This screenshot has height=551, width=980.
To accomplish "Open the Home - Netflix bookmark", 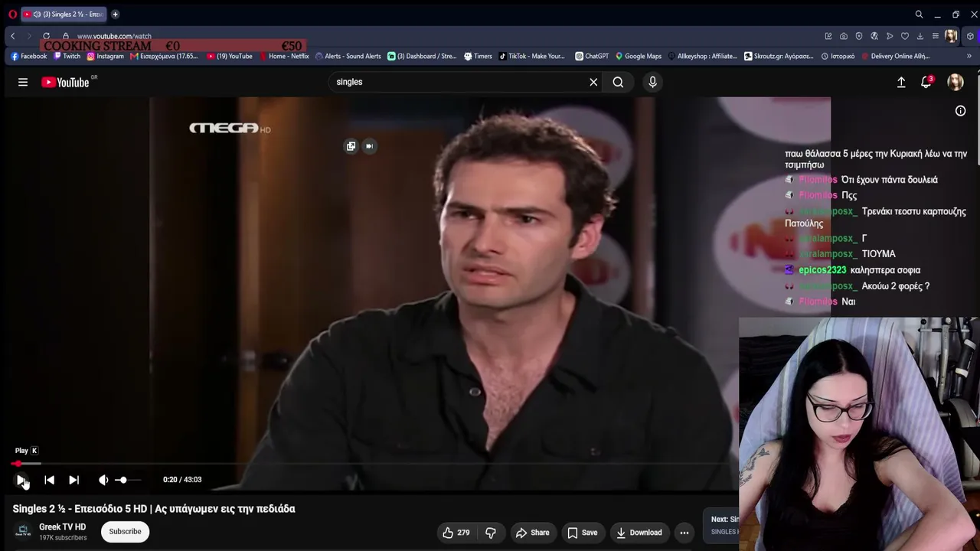I will point(284,56).
